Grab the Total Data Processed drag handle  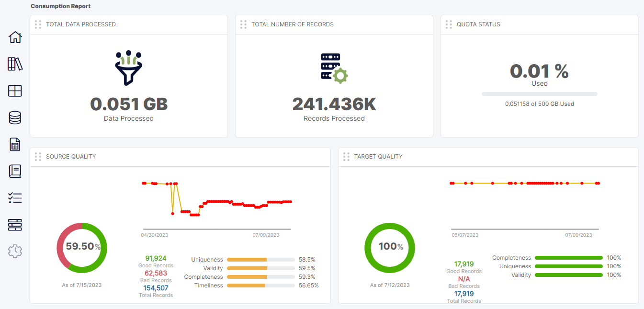[38, 24]
